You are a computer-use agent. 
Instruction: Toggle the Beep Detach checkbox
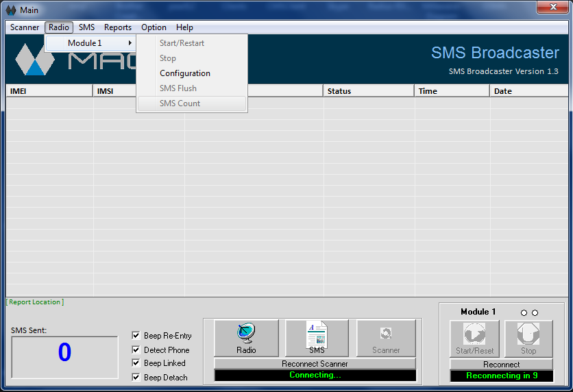point(136,377)
